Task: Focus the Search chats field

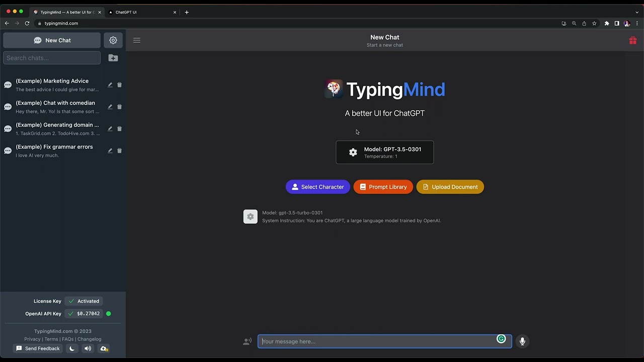Action: point(52,58)
